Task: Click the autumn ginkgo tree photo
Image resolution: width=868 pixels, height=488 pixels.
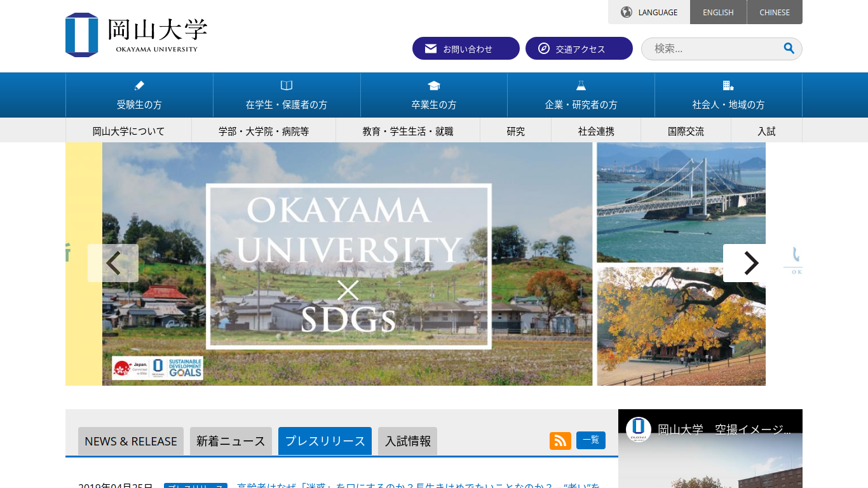Action: [681, 326]
